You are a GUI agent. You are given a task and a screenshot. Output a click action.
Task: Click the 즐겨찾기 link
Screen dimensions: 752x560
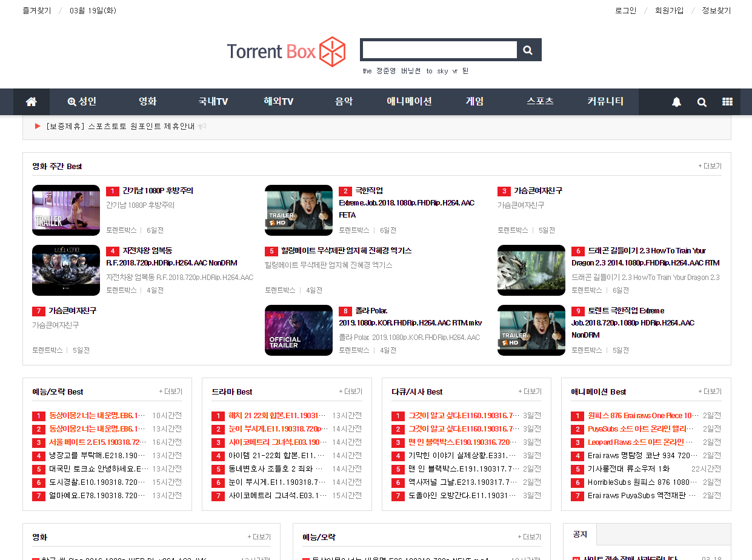pos(37,10)
